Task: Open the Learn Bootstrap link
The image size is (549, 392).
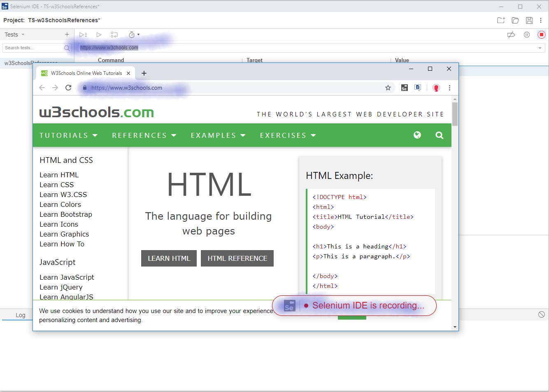Action: click(x=66, y=214)
